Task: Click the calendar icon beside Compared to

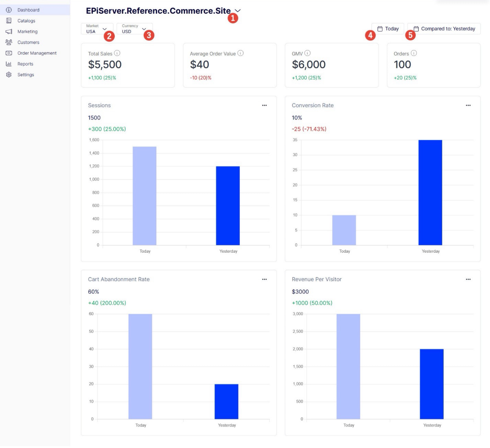Action: (416, 29)
